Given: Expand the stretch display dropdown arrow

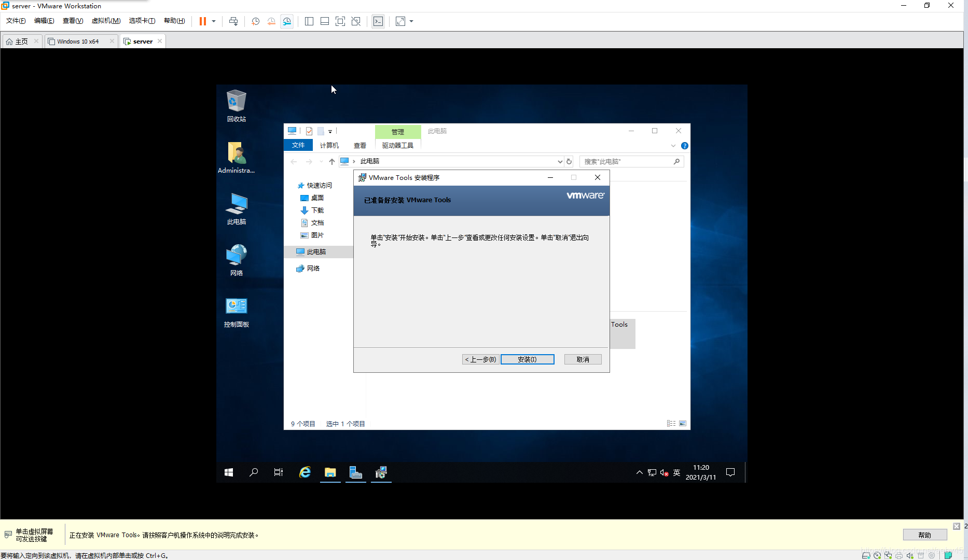Looking at the screenshot, I should tap(411, 21).
